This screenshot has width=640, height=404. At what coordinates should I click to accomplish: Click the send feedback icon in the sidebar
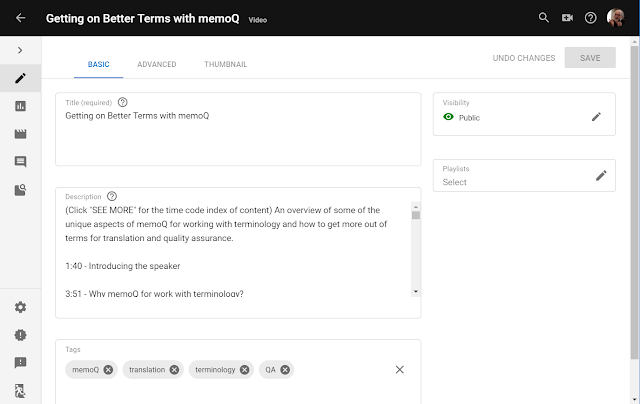tap(20, 363)
